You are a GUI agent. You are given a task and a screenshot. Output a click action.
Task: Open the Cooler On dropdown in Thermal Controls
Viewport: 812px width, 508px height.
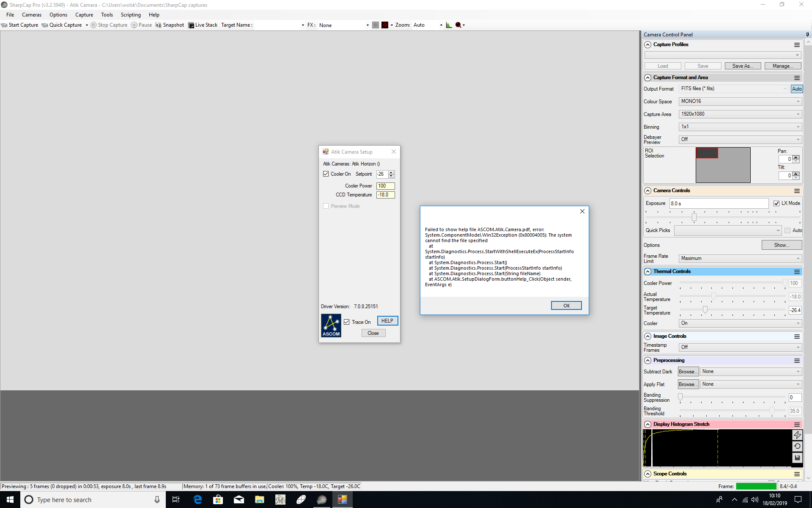point(740,323)
